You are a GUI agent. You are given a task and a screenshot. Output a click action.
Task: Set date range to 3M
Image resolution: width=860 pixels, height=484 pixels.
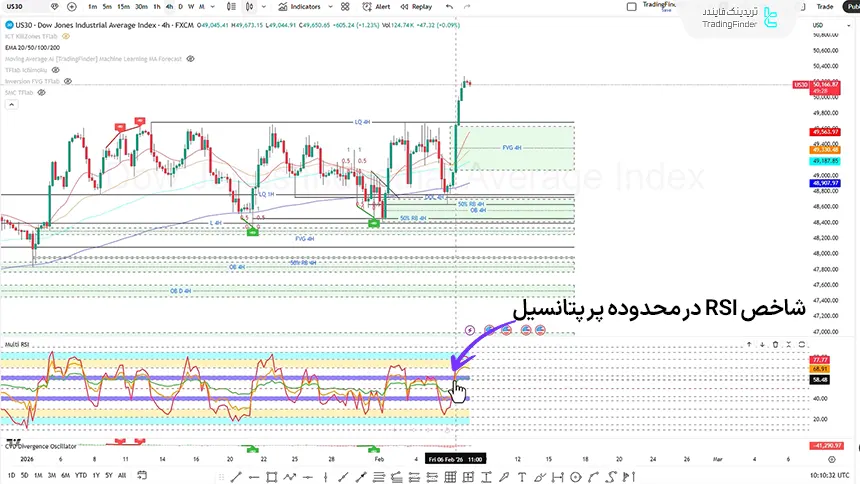(x=52, y=475)
